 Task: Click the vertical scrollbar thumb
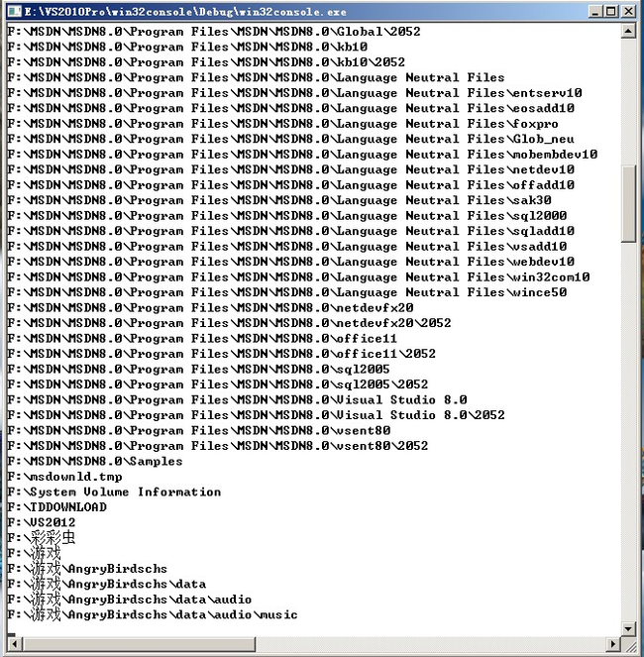[x=628, y=203]
